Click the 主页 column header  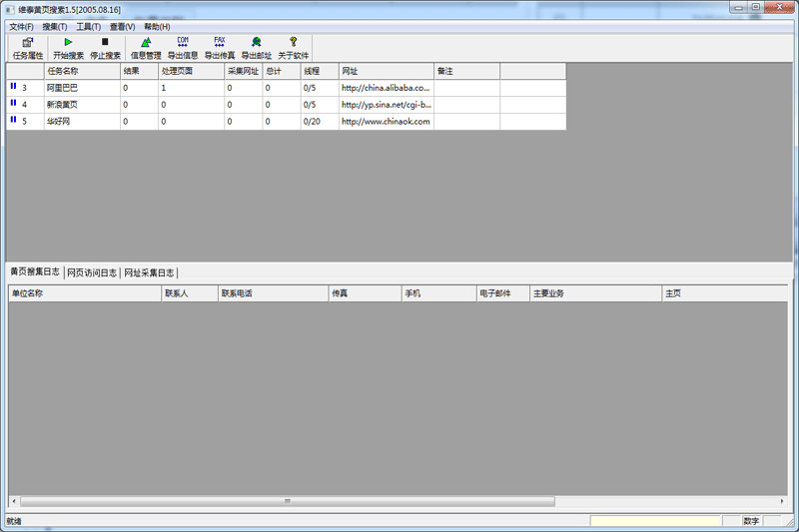coord(725,293)
